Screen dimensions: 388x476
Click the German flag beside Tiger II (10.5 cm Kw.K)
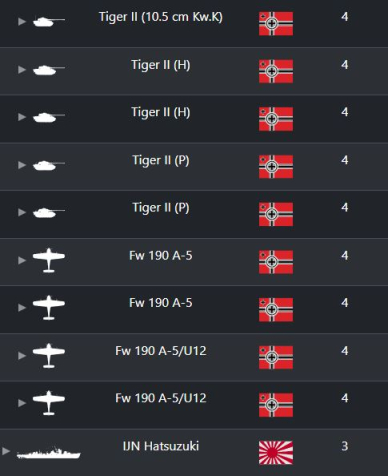tap(276, 23)
